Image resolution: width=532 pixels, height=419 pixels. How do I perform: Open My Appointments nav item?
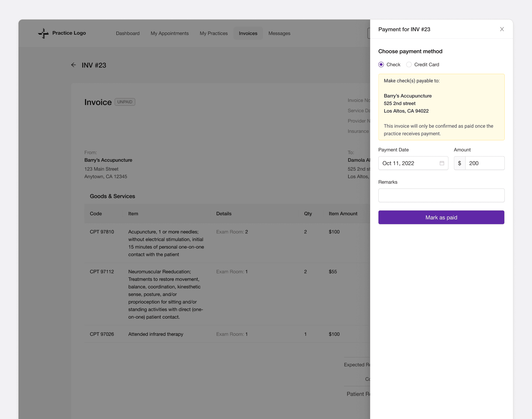(169, 33)
